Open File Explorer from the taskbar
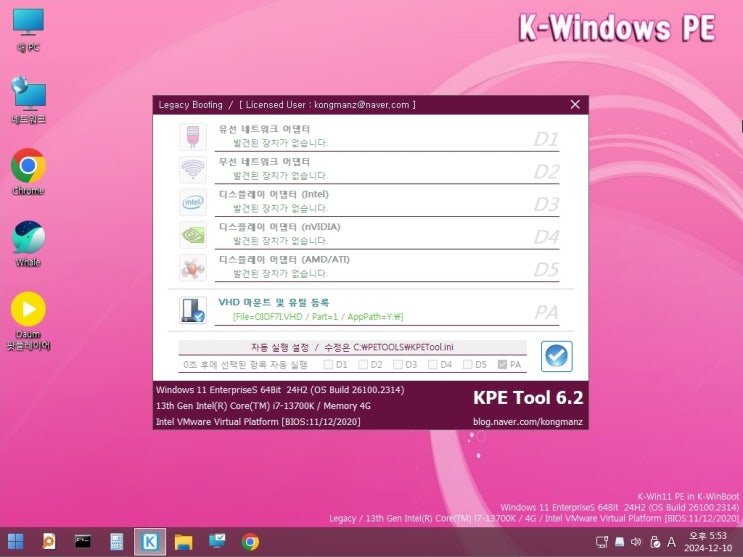 click(x=183, y=541)
